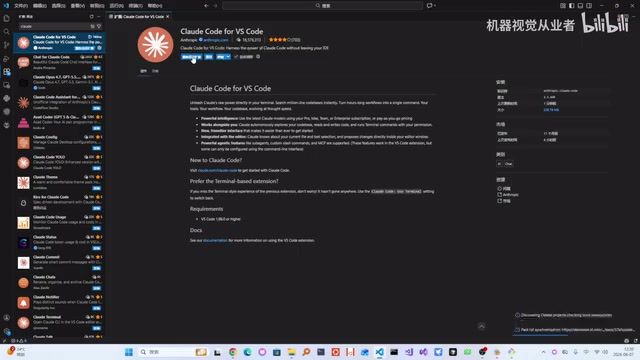Open the Run menu
Image resolution: width=640 pixels, height=360 pixels.
[116, 6]
